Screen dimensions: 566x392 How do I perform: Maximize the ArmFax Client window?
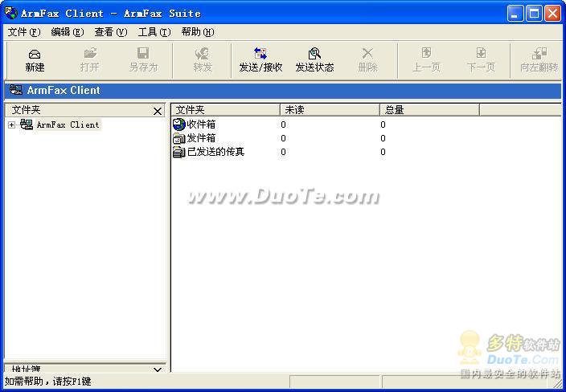(x=534, y=14)
